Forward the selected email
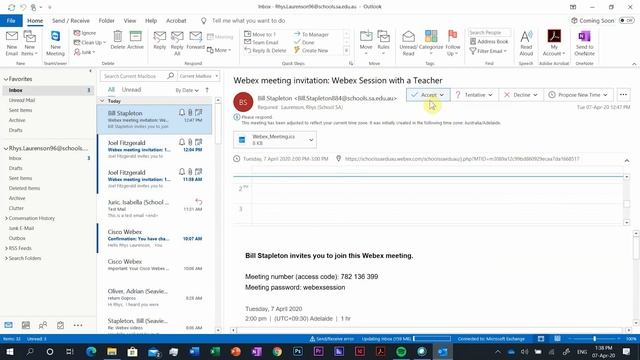Image resolution: width=640 pixels, height=360 pixels. pyautogui.click(x=196, y=40)
